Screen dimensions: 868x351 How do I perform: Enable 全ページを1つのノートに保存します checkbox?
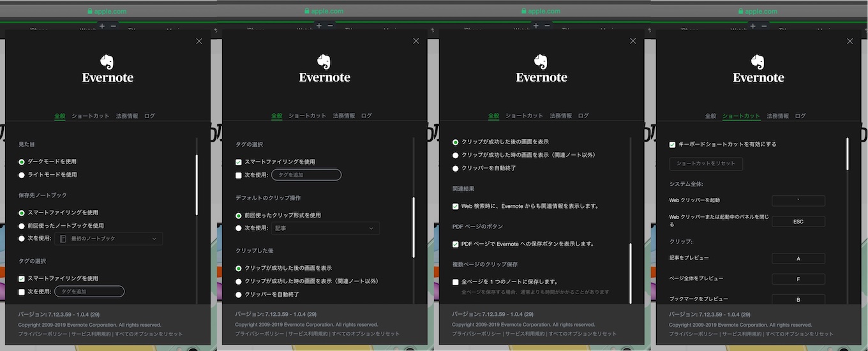coord(456,281)
